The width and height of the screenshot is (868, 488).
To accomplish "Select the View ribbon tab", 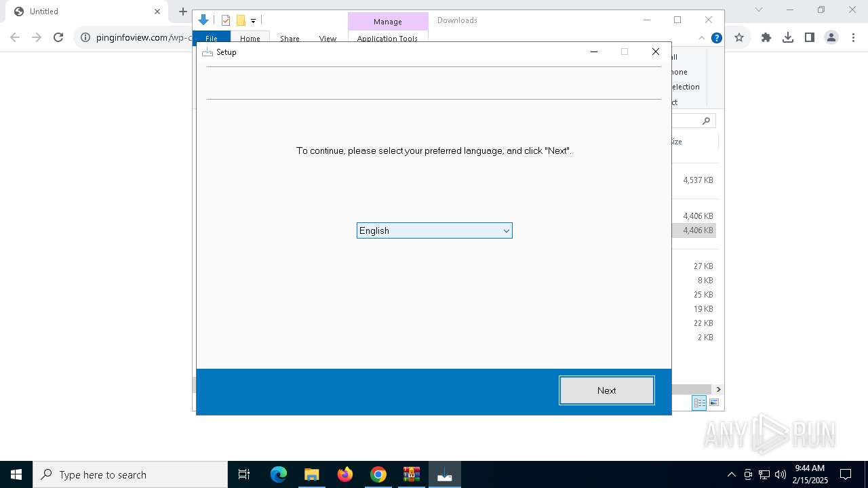I will pos(328,39).
